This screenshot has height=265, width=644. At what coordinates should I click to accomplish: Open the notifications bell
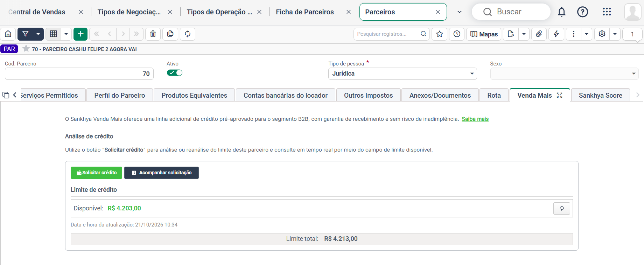562,12
